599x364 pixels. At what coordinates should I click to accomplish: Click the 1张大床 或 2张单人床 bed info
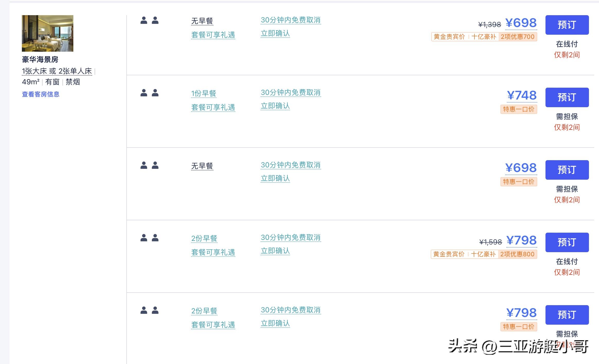click(x=57, y=71)
